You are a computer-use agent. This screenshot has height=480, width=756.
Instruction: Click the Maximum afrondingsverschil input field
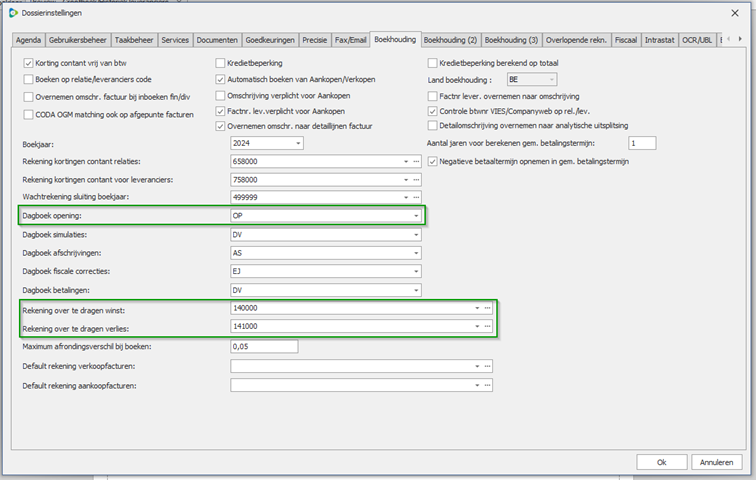tap(264, 347)
